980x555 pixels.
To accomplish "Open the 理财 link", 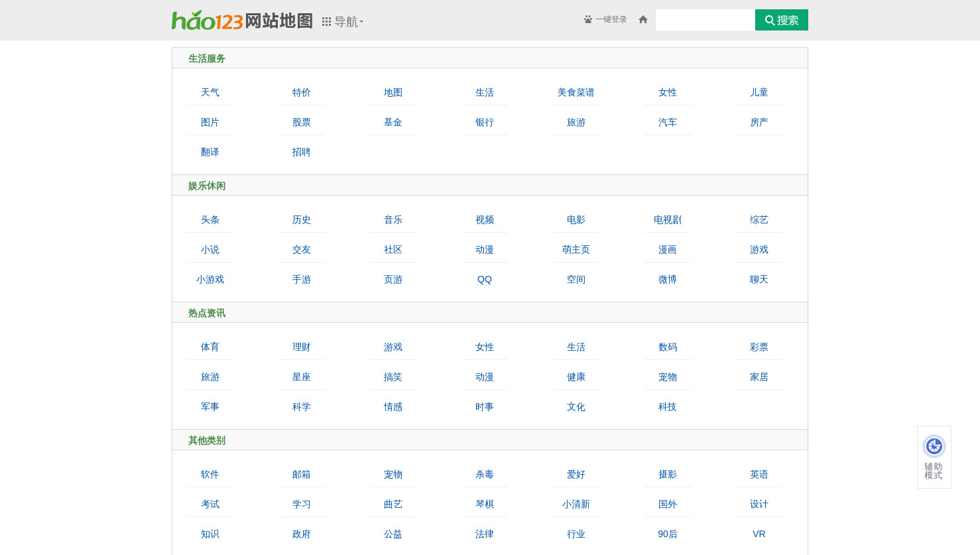I will pyautogui.click(x=302, y=347).
